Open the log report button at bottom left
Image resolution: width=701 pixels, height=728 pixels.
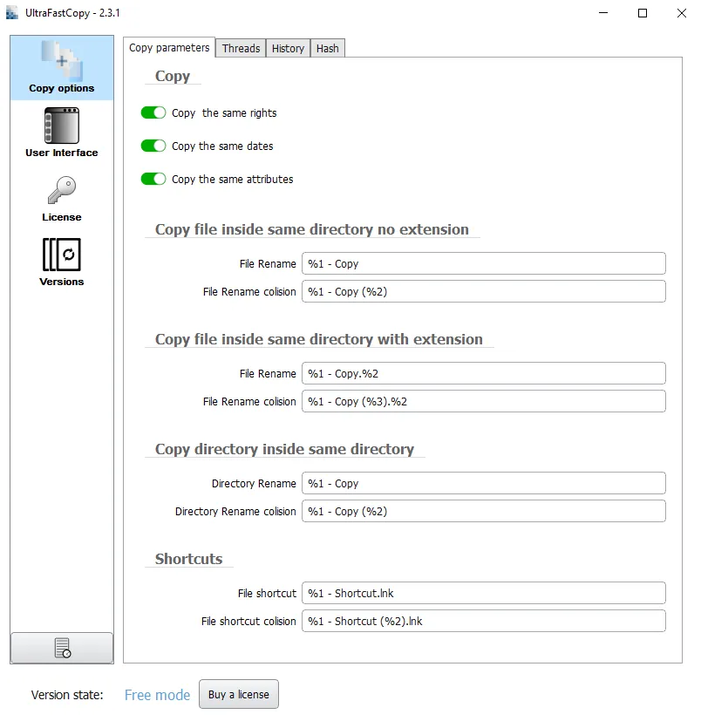pos(61,648)
